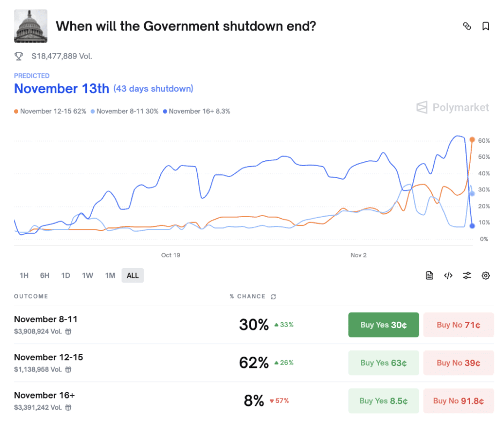This screenshot has height=429, width=504.
Task: Switch chart to 1W range
Action: (87, 276)
